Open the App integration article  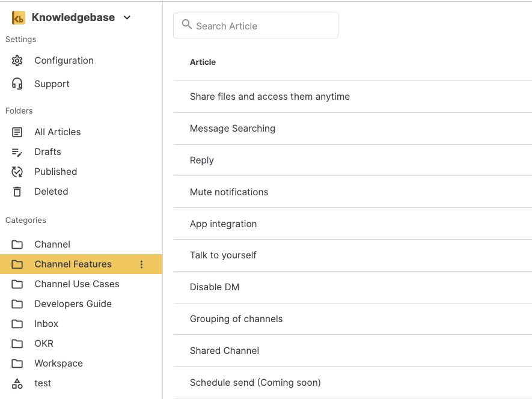223,224
